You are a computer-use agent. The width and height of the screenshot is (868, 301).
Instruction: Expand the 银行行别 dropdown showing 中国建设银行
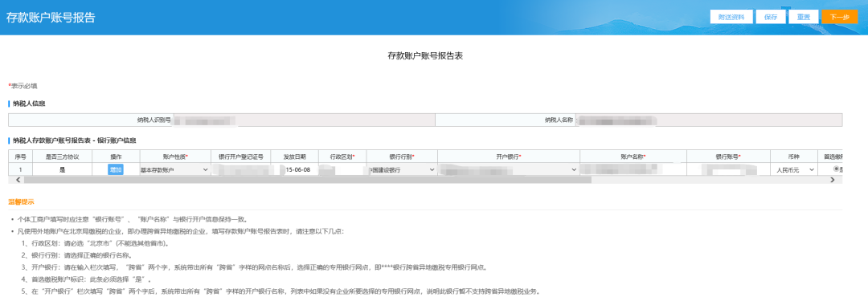401,170
